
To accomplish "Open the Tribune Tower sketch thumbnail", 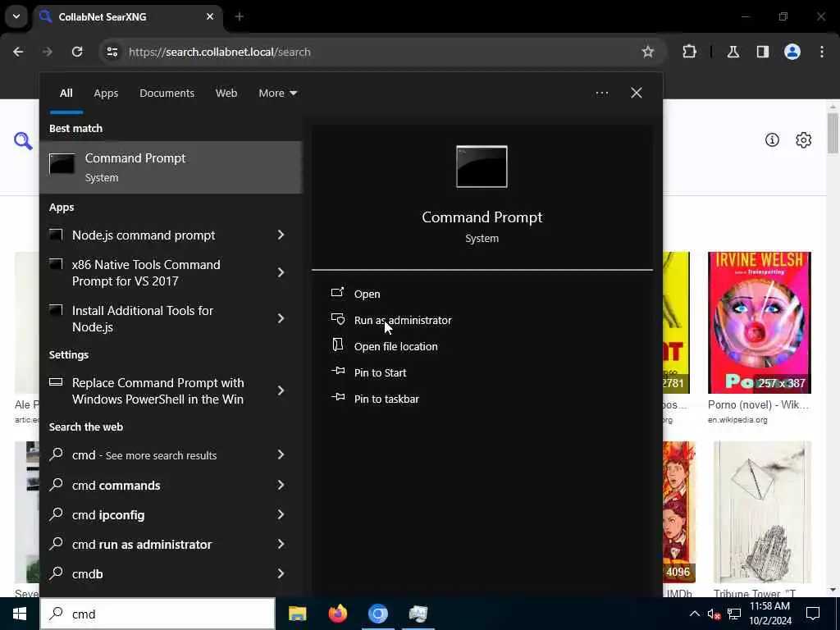I will coord(762,512).
